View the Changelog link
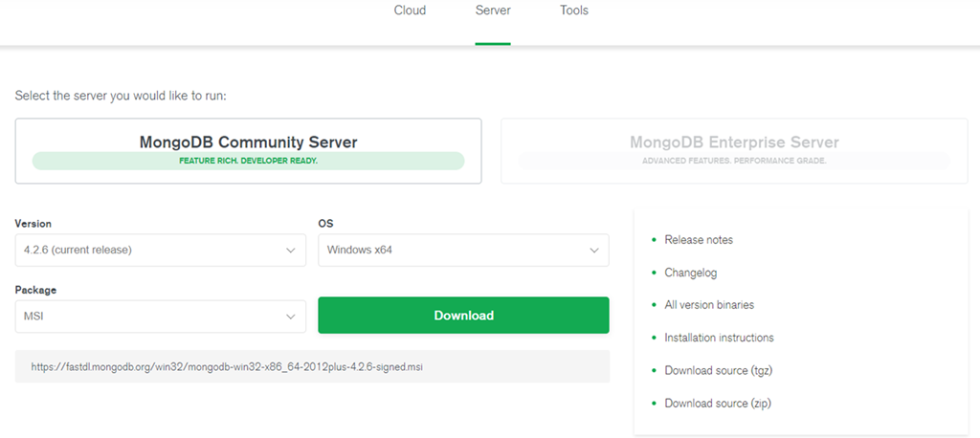Image resolution: width=980 pixels, height=438 pixels. point(690,273)
